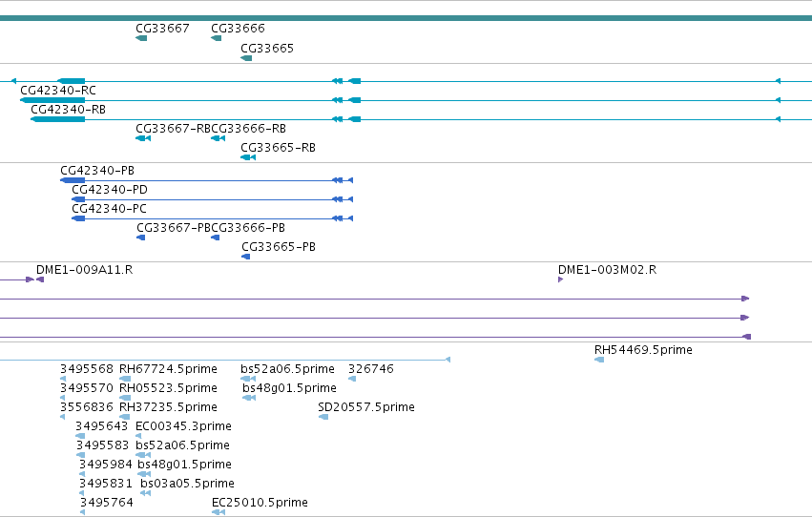This screenshot has height=517, width=812.
Task: Click the 3495764 feature label
Action: coord(107,503)
